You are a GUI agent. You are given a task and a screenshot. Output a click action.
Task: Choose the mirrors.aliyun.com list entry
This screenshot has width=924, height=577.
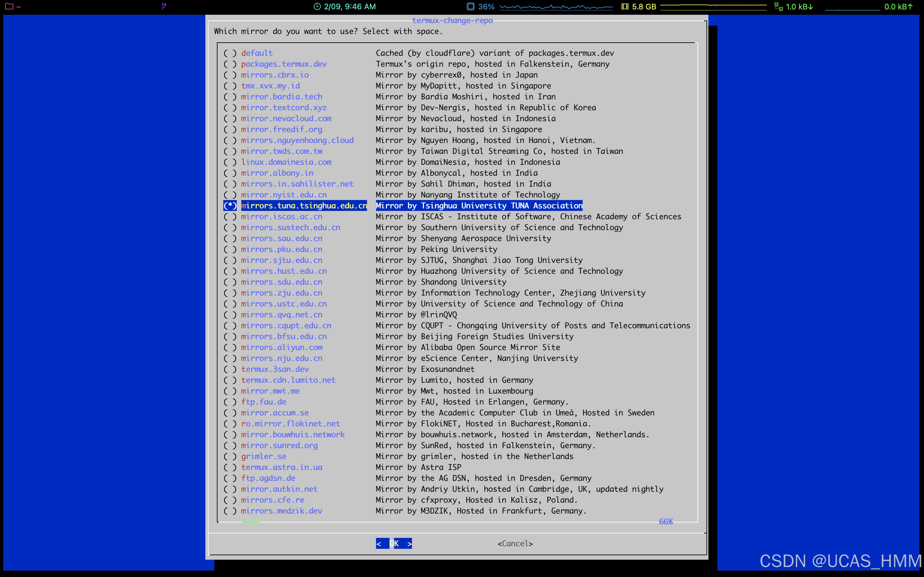pos(281,347)
